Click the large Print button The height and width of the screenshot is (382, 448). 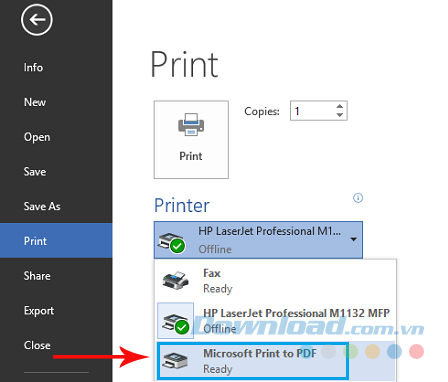coord(191,140)
